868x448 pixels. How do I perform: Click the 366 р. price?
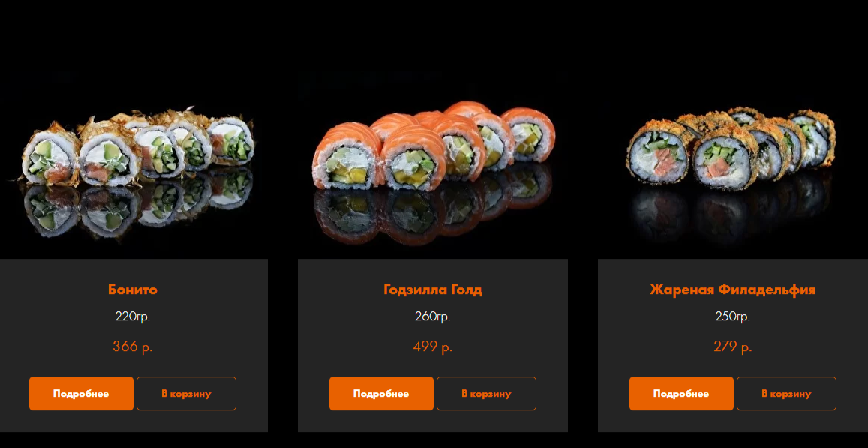pos(133,347)
